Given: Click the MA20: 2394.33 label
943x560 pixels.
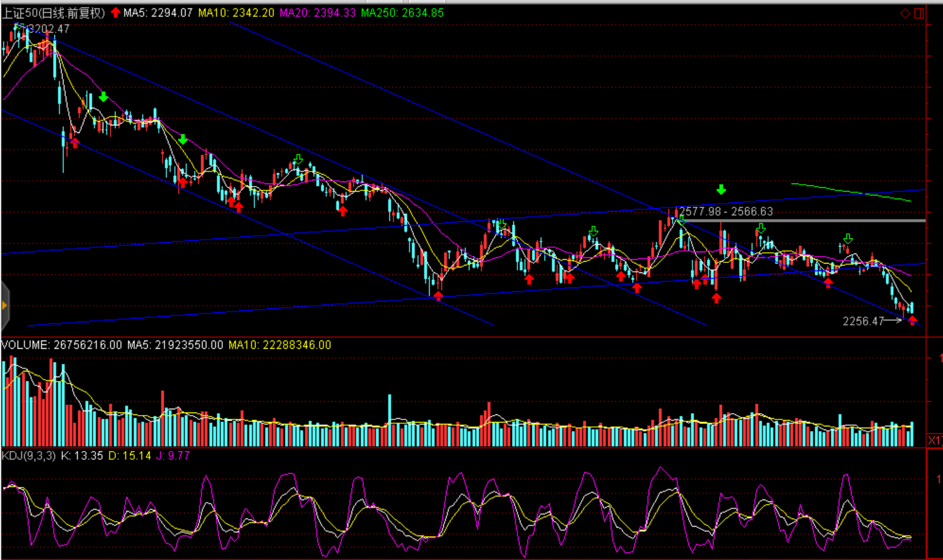Looking at the screenshot, I should [317, 13].
